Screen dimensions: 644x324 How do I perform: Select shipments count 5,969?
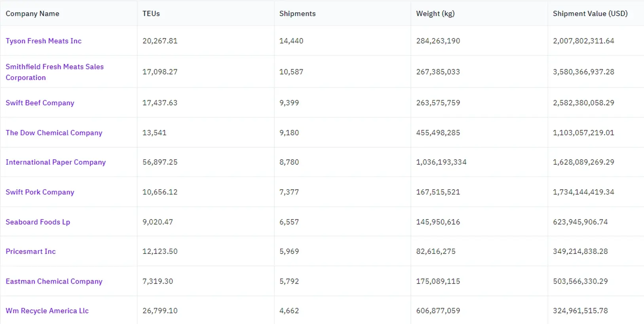tap(289, 252)
